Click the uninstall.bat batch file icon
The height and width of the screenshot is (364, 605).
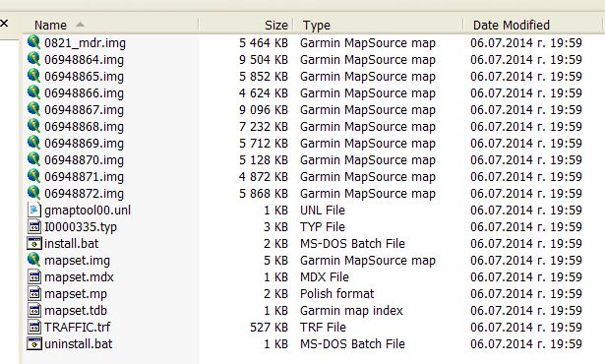click(34, 343)
